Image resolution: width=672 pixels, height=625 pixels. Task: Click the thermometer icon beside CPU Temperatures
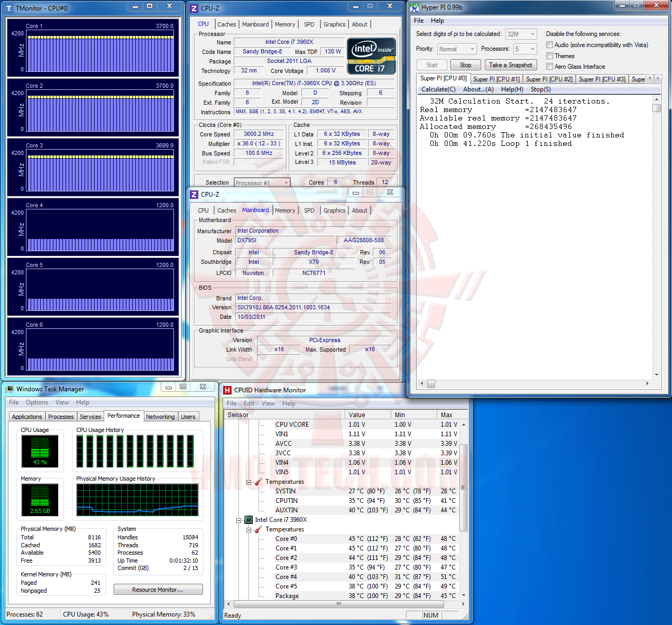coord(259,529)
